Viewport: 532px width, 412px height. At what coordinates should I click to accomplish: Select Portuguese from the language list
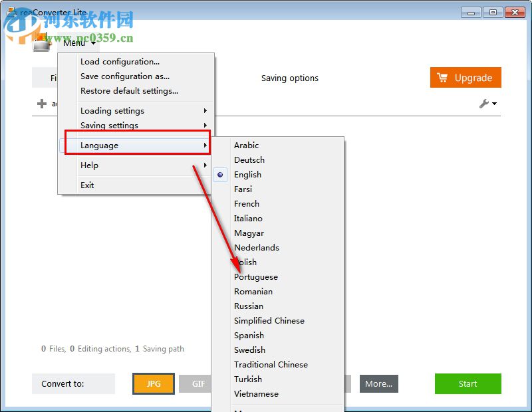click(256, 276)
